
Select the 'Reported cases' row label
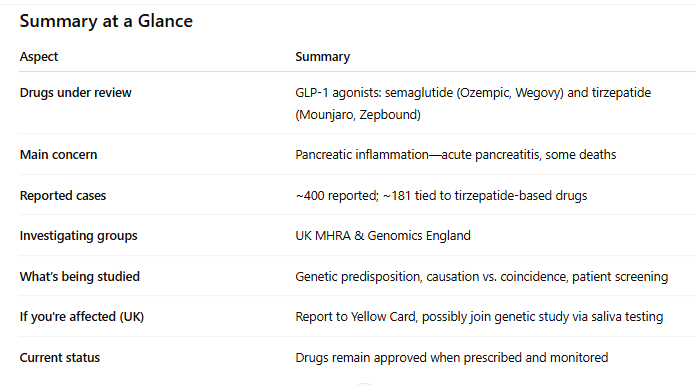[x=63, y=195]
